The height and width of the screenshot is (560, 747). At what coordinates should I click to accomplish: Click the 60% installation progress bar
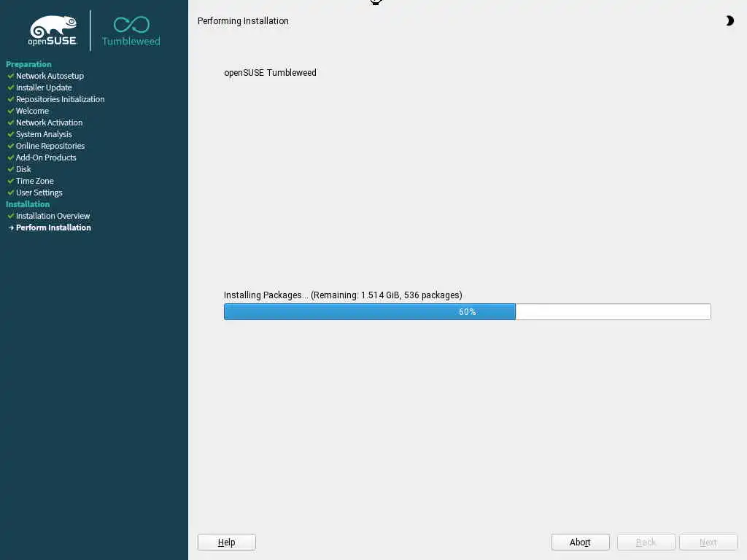[468, 312]
